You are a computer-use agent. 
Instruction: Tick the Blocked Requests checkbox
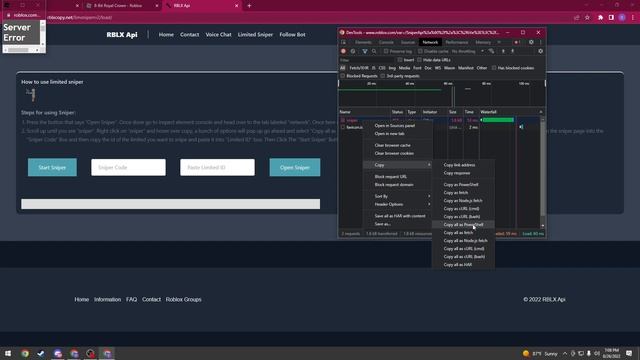342,76
